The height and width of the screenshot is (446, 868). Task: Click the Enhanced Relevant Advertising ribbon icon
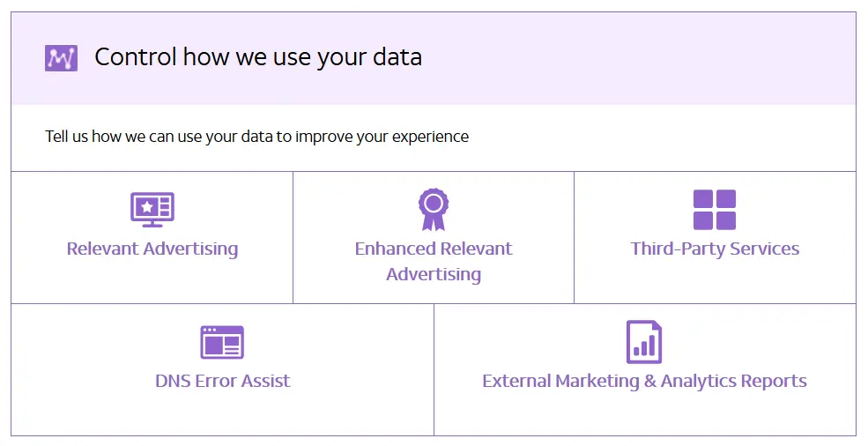point(433,209)
